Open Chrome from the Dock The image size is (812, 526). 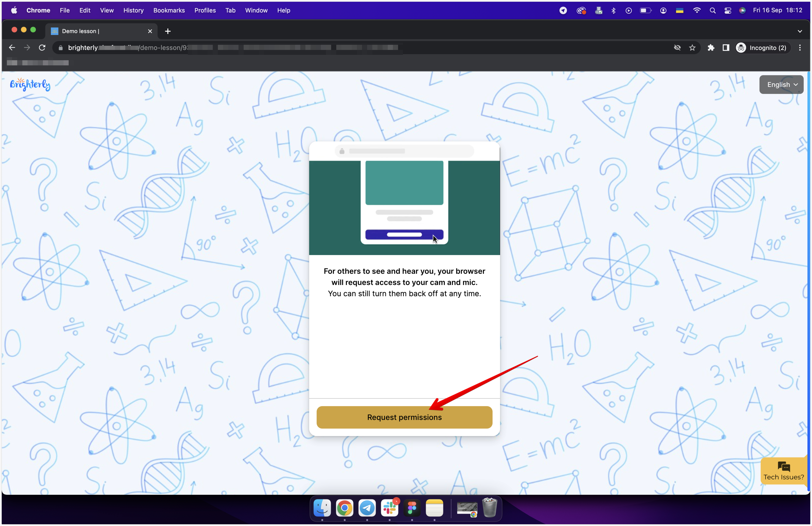(345, 508)
